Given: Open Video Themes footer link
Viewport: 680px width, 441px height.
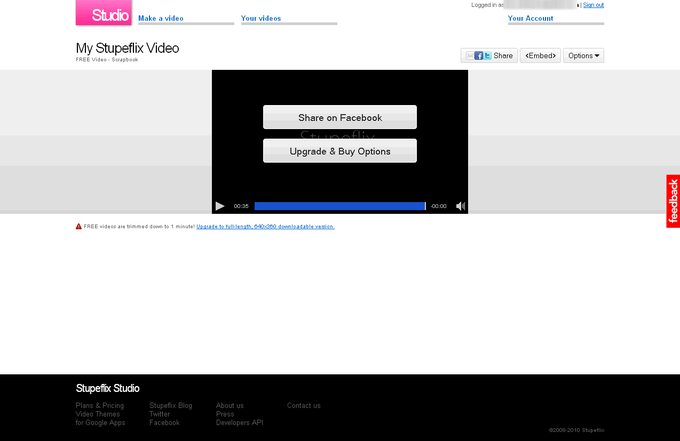Looking at the screenshot, I should (x=98, y=414).
